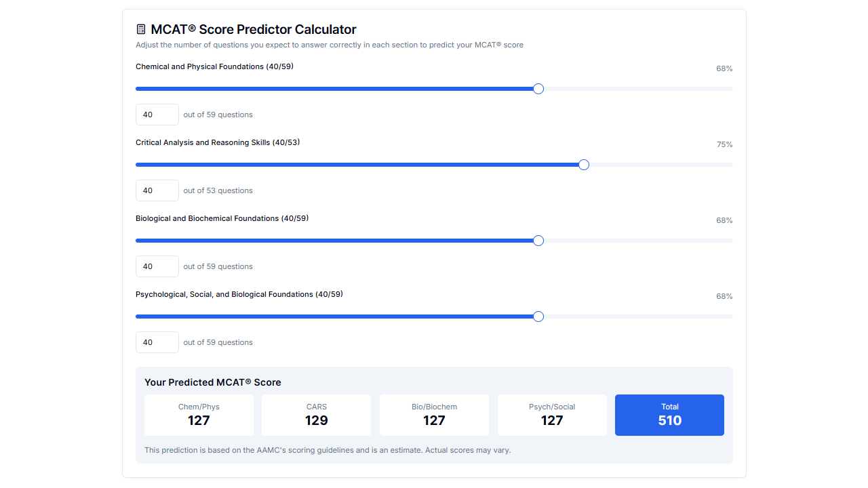
Task: Click the Biological Foundations input box
Action: (157, 266)
